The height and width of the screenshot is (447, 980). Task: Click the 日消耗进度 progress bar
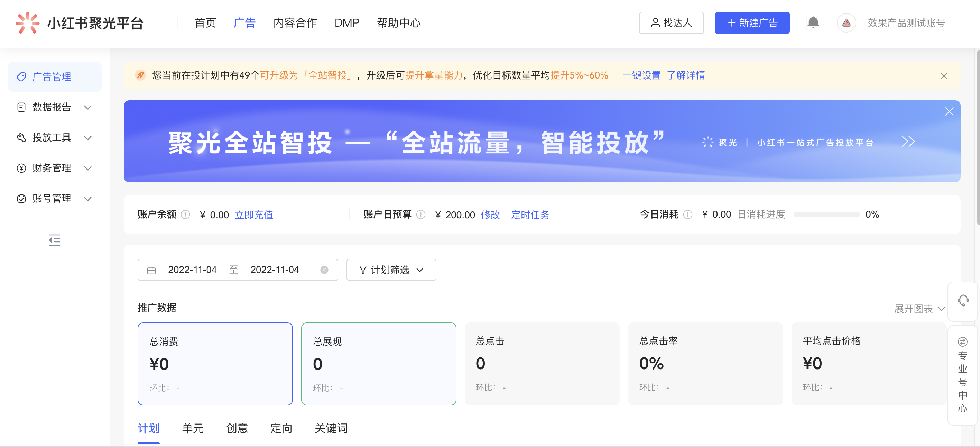point(826,215)
